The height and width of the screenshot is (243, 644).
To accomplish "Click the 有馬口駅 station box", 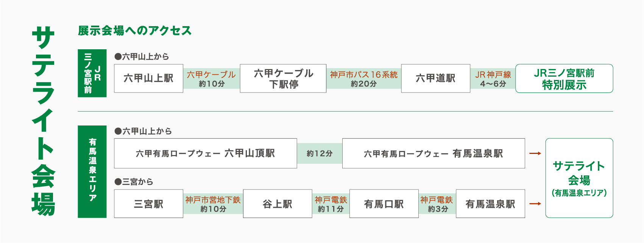I will click(384, 204).
